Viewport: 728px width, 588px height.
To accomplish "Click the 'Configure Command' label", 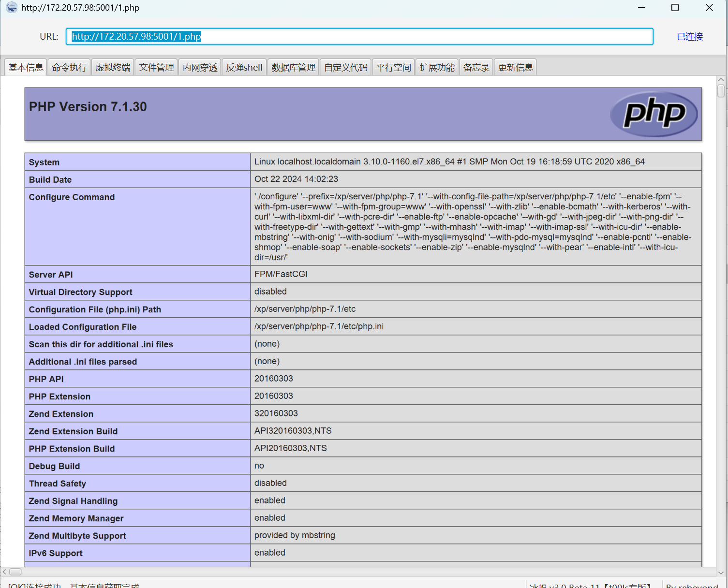I will coord(72,197).
